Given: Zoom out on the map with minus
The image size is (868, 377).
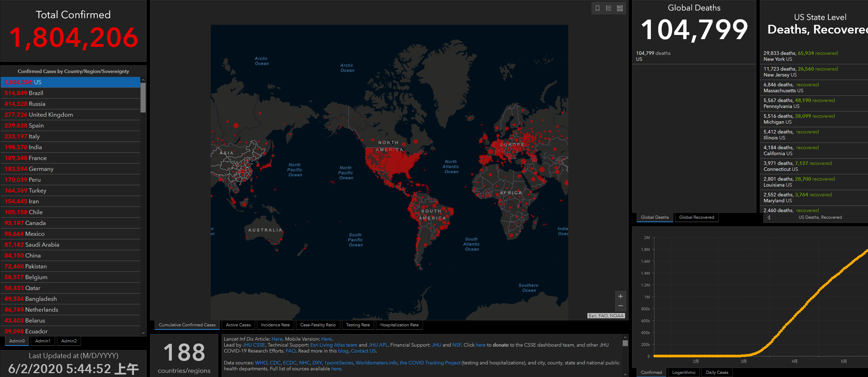Looking at the screenshot, I should (621, 306).
